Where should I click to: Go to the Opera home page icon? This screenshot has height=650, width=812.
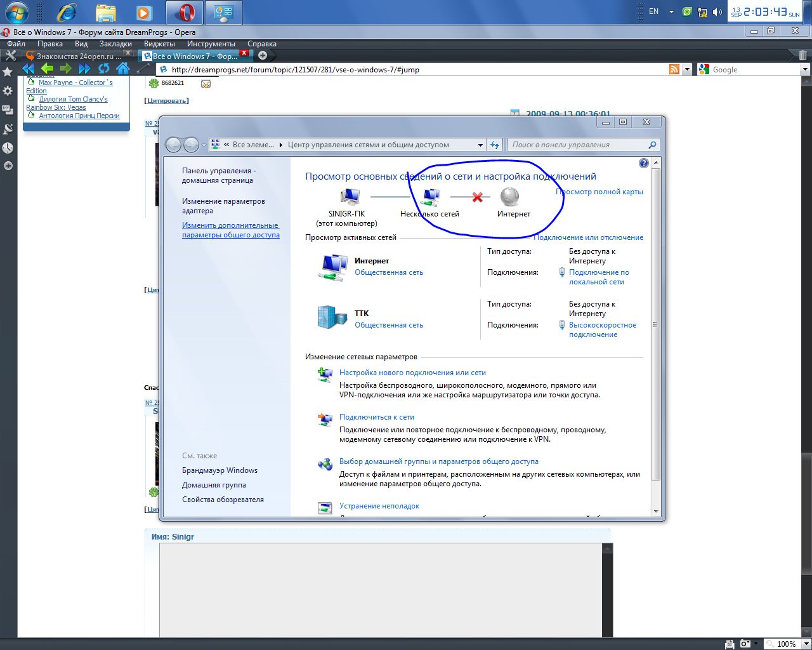pos(123,69)
